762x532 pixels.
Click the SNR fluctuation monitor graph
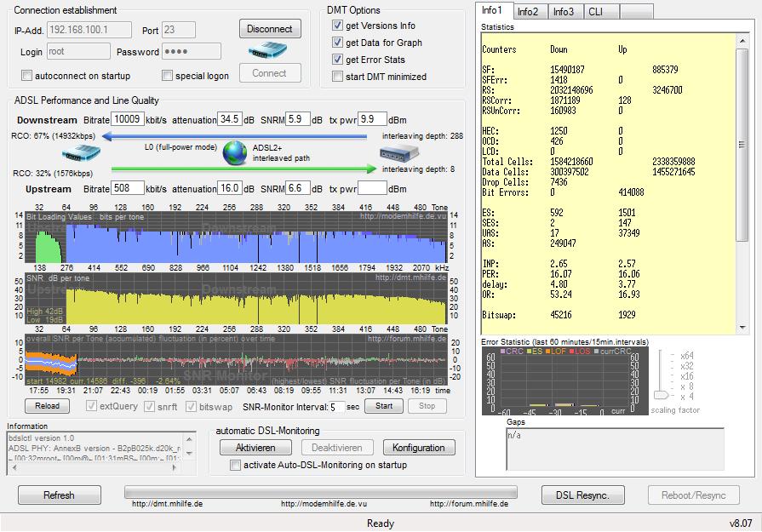point(236,359)
